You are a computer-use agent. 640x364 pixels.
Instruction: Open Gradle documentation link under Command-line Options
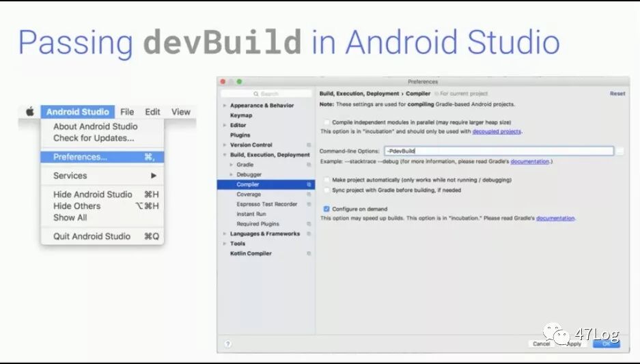click(530, 162)
